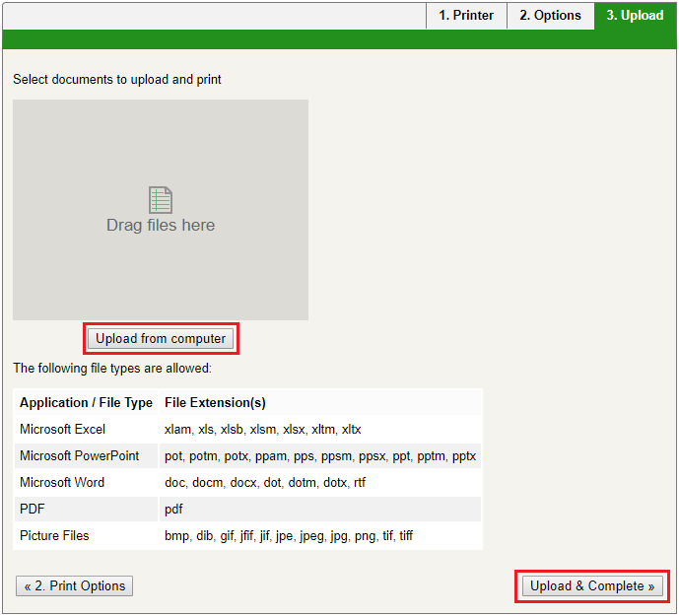The height and width of the screenshot is (616, 679).
Task: Click the Microsoft Excel row label
Action: coord(62,430)
